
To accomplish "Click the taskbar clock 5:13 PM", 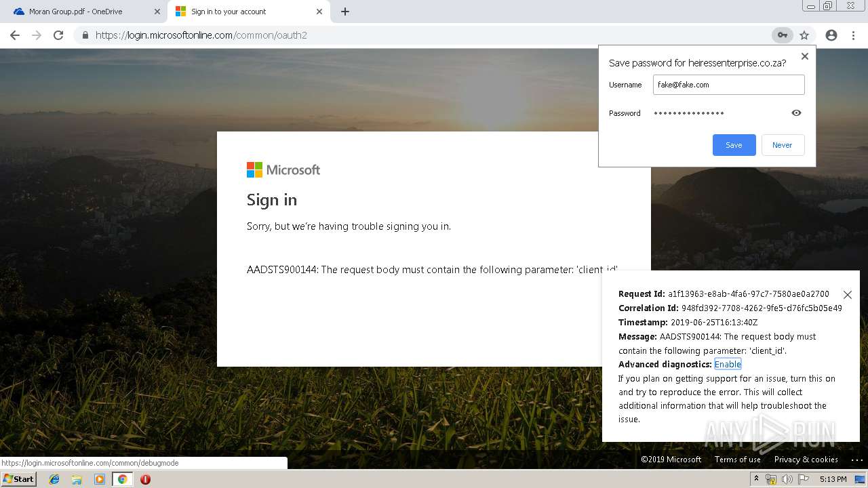I will [x=833, y=479].
